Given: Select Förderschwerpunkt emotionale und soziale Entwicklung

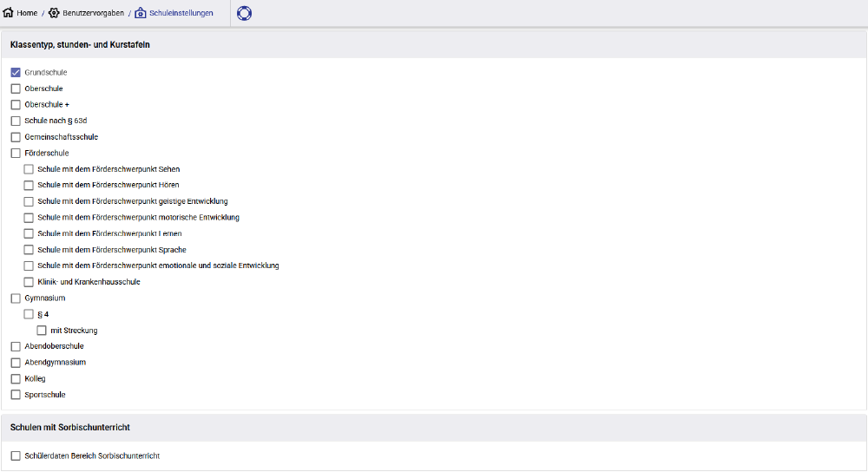Looking at the screenshot, I should click(29, 265).
